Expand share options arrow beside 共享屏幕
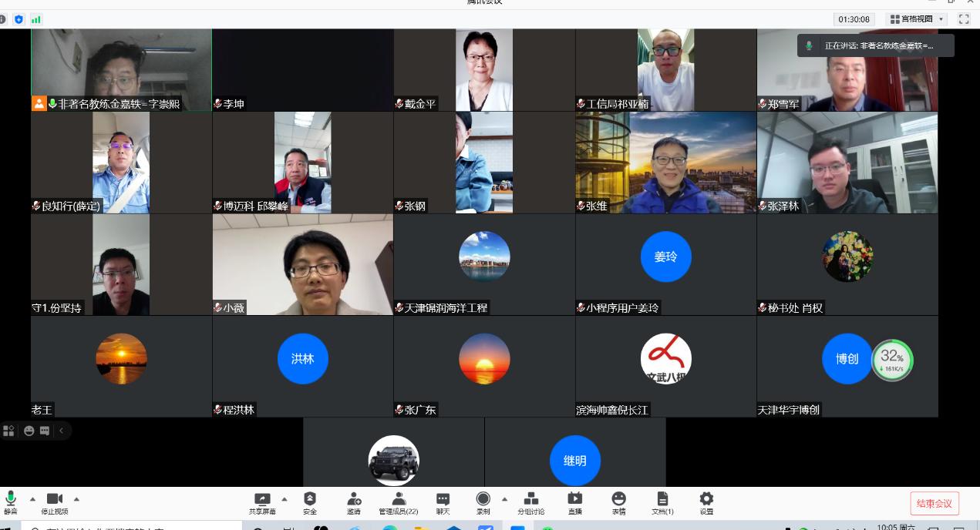This screenshot has height=530, width=980. pos(285,498)
